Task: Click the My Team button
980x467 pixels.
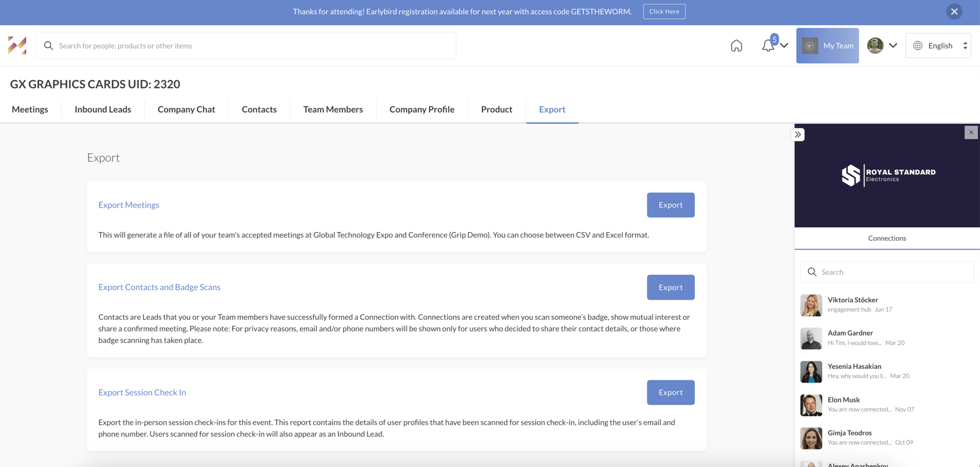Action: coord(827,46)
